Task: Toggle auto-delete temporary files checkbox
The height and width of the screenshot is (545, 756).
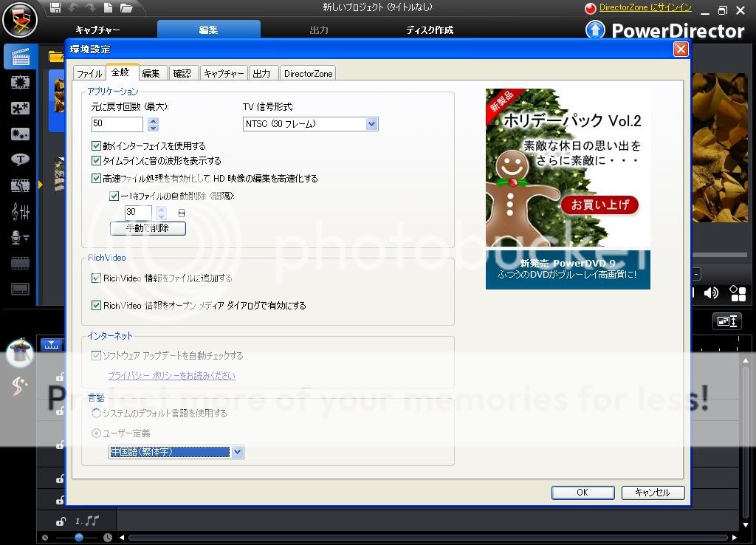Action: [114, 196]
